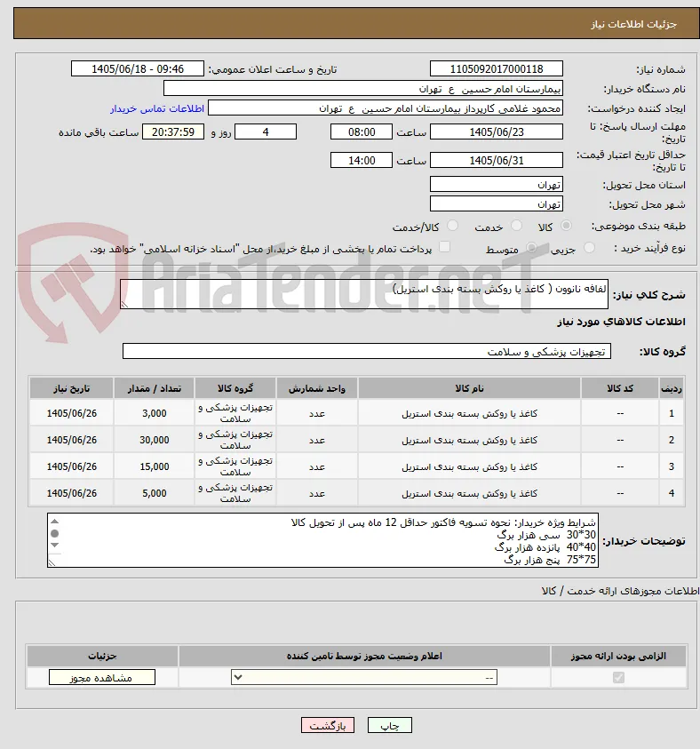Click the ایجاد کننده درخواست field
The height and width of the screenshot is (749, 700).
tap(385, 108)
